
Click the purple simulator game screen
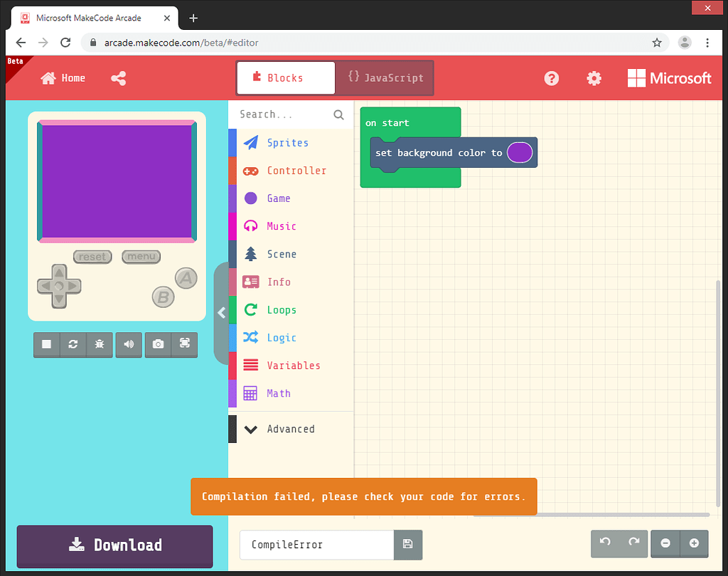click(117, 181)
